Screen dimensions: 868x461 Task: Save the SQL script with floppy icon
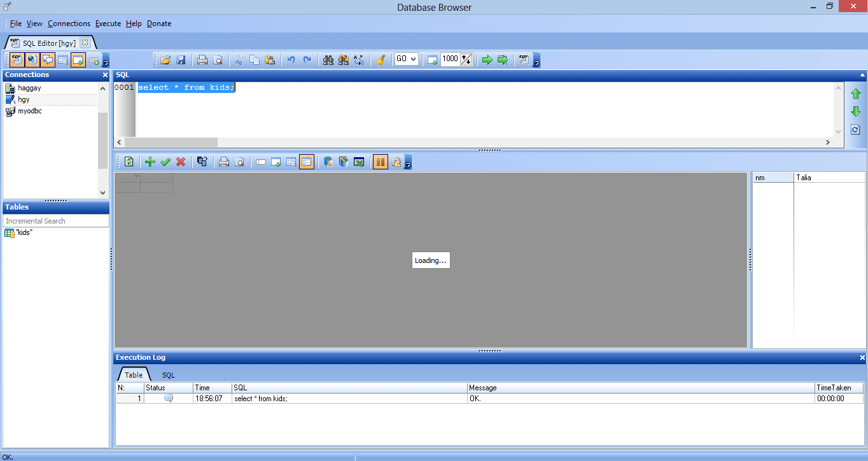pos(181,60)
